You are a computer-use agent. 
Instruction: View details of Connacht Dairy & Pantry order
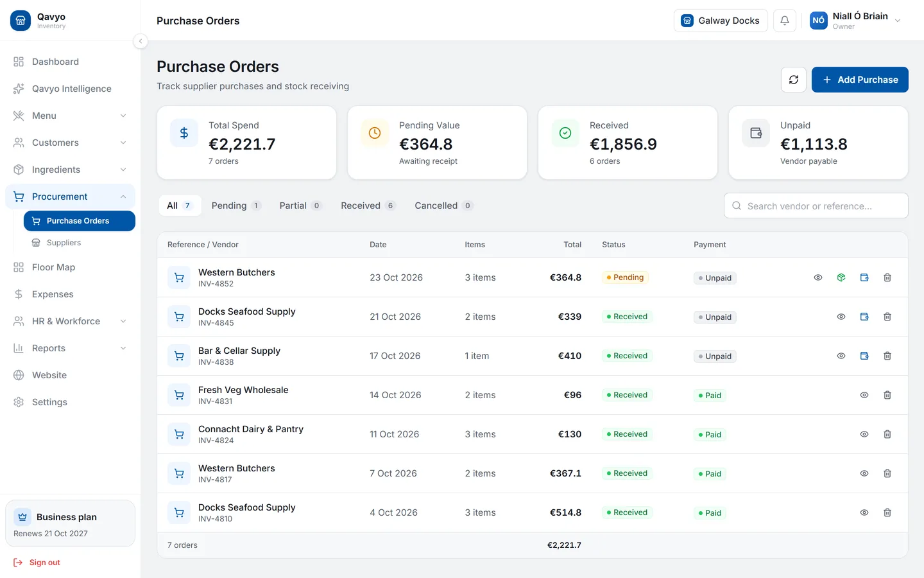coord(864,434)
